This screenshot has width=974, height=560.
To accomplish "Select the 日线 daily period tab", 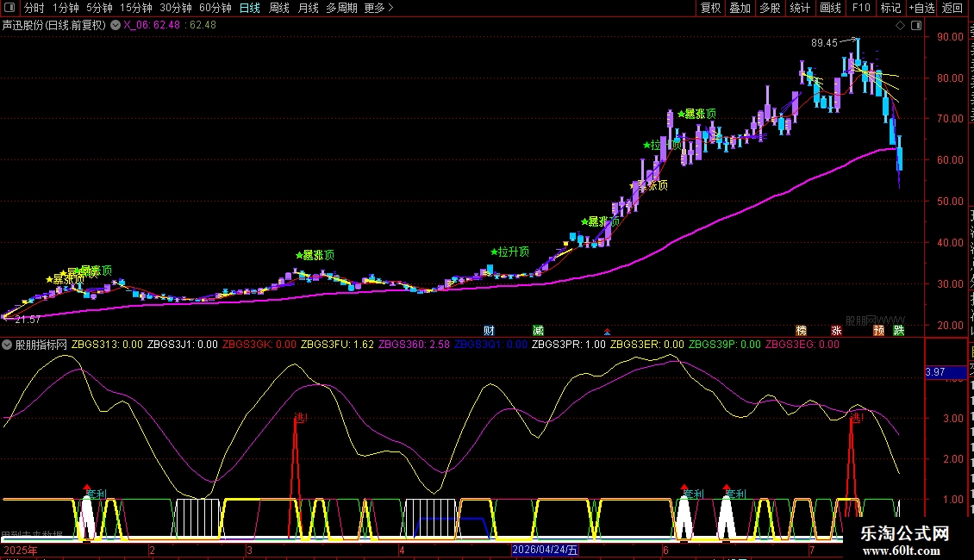I will point(250,8).
